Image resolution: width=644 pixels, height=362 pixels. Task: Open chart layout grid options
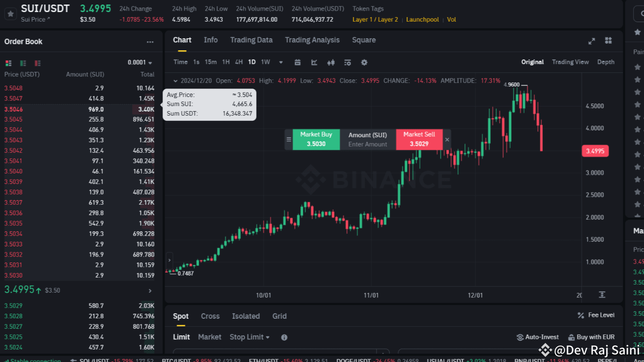(608, 41)
